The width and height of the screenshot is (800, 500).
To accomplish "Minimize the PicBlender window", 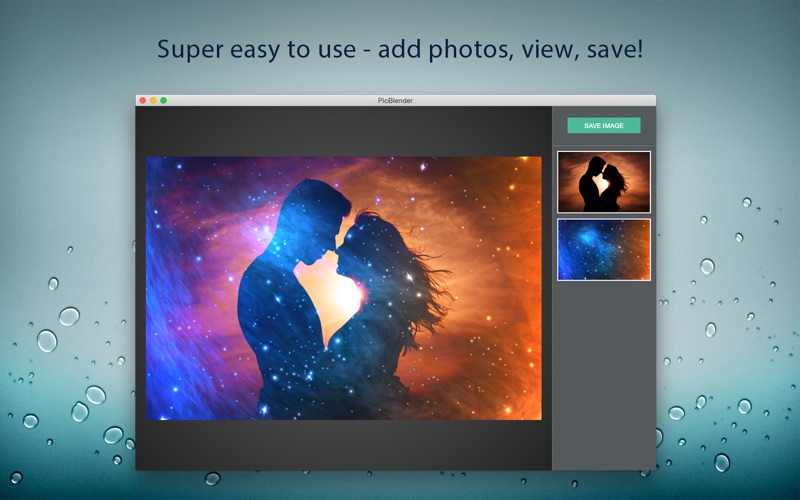I will point(153,101).
